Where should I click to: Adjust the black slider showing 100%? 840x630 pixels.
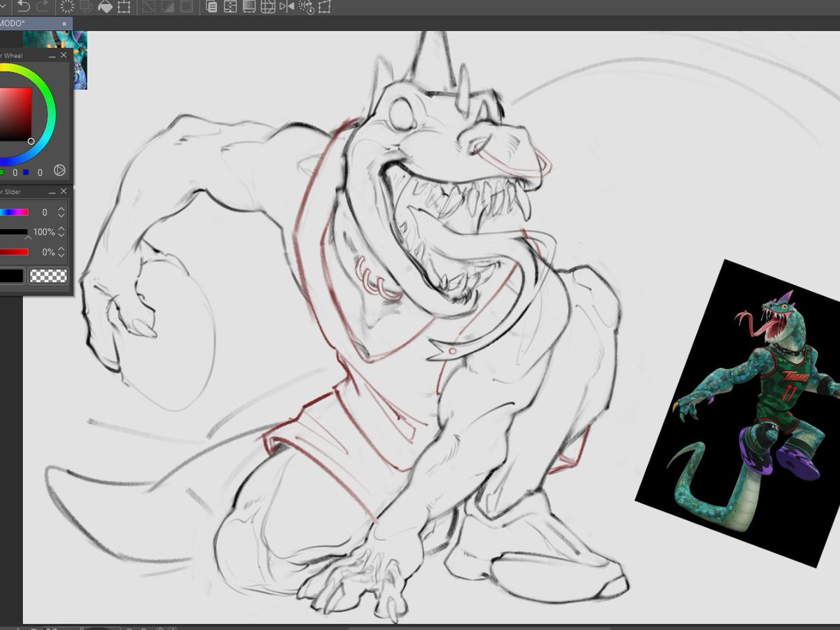point(14,232)
